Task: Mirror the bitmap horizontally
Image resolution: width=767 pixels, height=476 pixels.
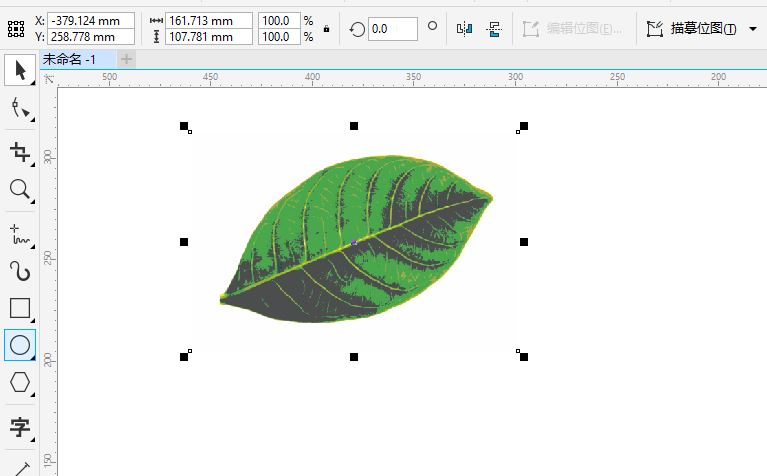Action: click(x=464, y=29)
